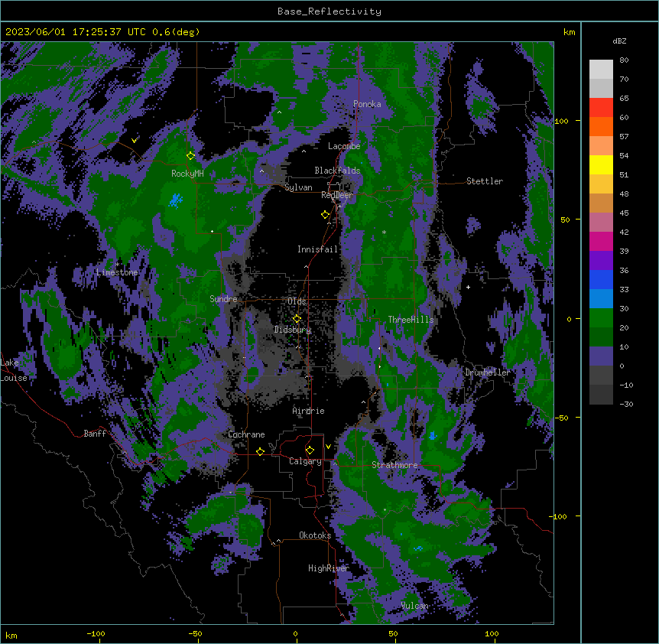Select the Stettler label
Viewport: 659px width, 644px height.
485,181
